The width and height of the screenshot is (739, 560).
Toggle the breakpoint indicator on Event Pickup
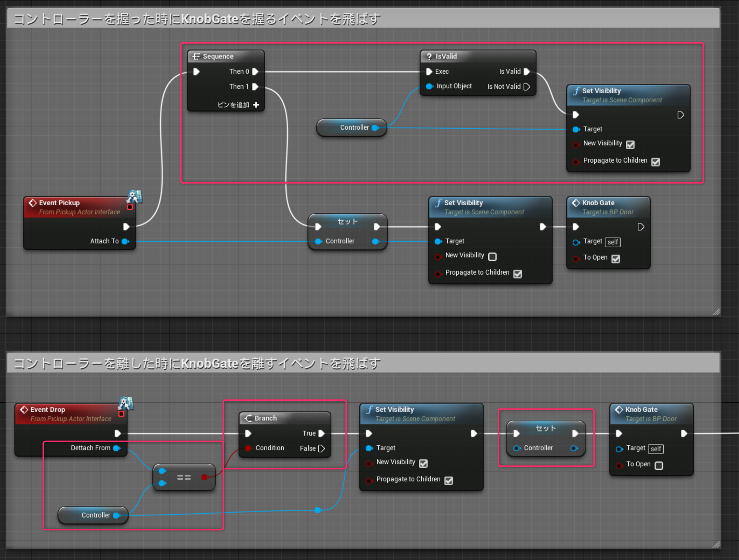pos(130,207)
